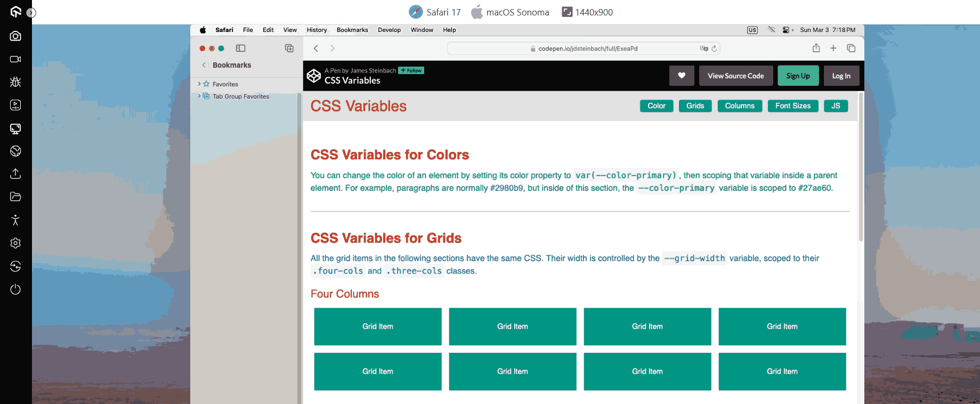Screen dimensions: 980x404
Task: Expand the Tab Group Favorites folder
Action: coord(199,96)
